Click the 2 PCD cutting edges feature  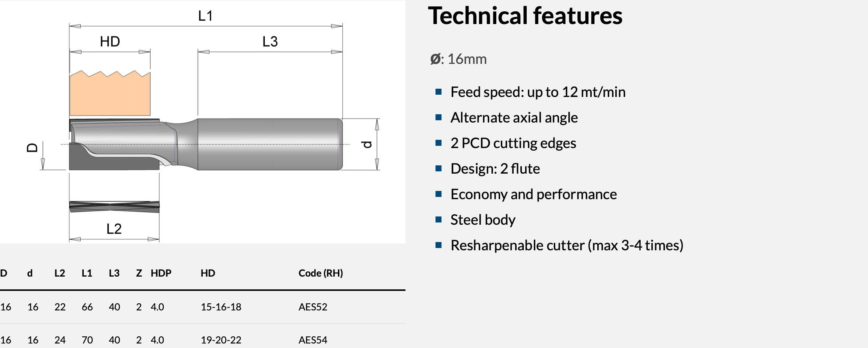tap(513, 143)
